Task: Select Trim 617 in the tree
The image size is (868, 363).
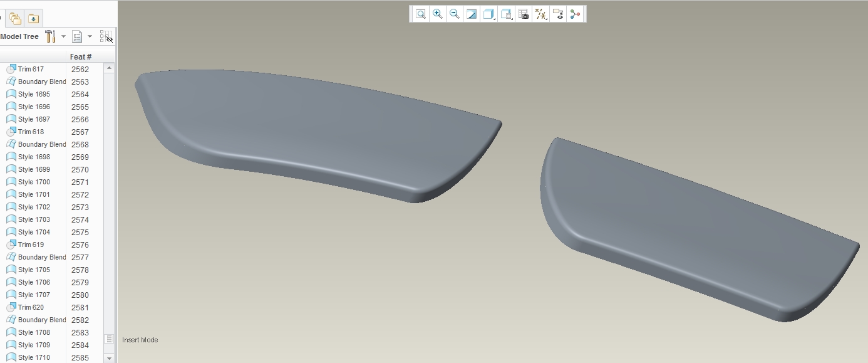Action: [31, 69]
